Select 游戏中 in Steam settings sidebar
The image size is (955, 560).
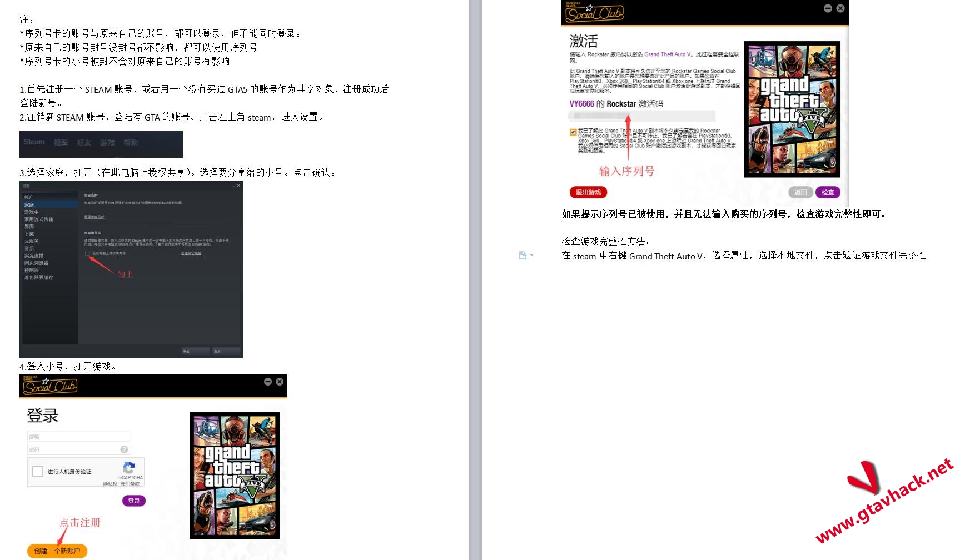click(x=50, y=212)
